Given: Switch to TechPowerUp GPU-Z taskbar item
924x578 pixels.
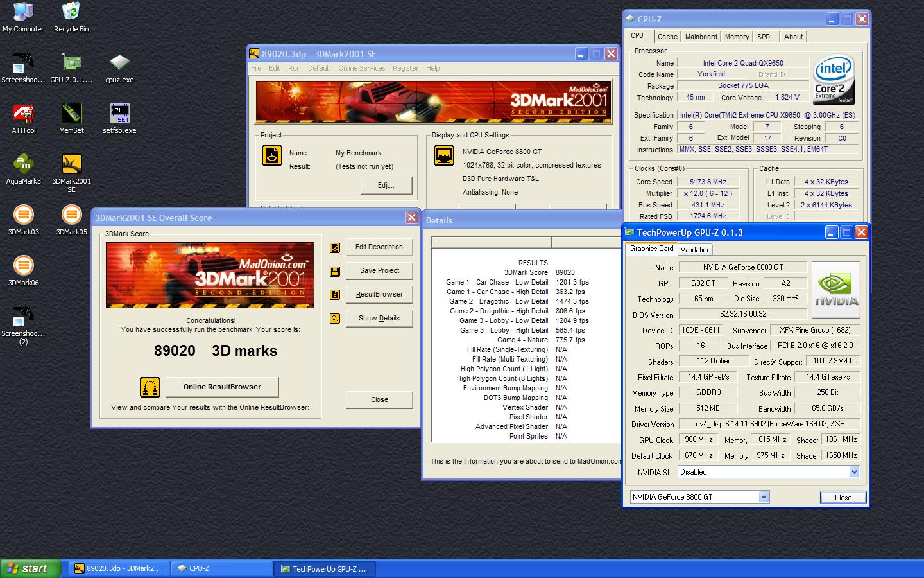Looking at the screenshot, I should tap(325, 568).
